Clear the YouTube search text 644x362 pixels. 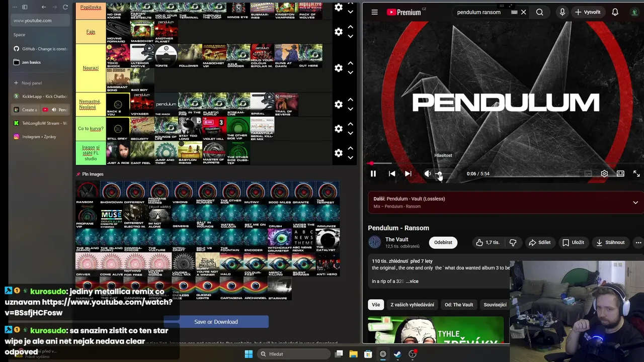(x=524, y=12)
